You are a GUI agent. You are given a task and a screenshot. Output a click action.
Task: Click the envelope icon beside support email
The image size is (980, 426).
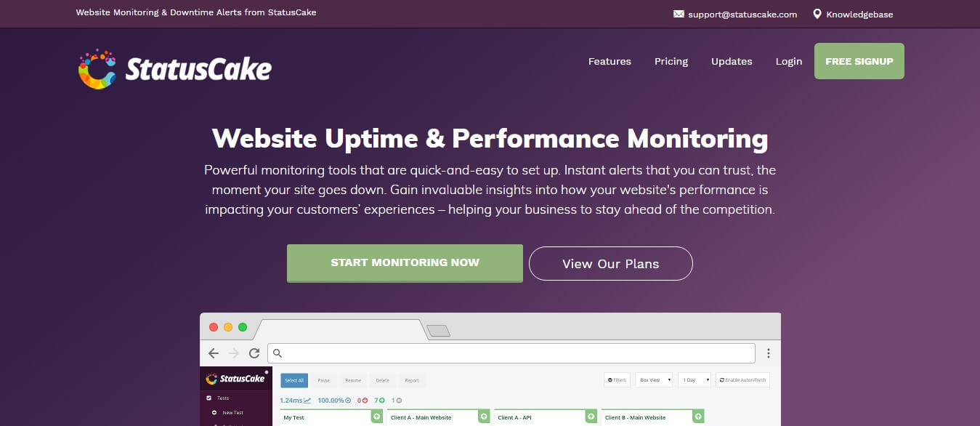pos(679,14)
